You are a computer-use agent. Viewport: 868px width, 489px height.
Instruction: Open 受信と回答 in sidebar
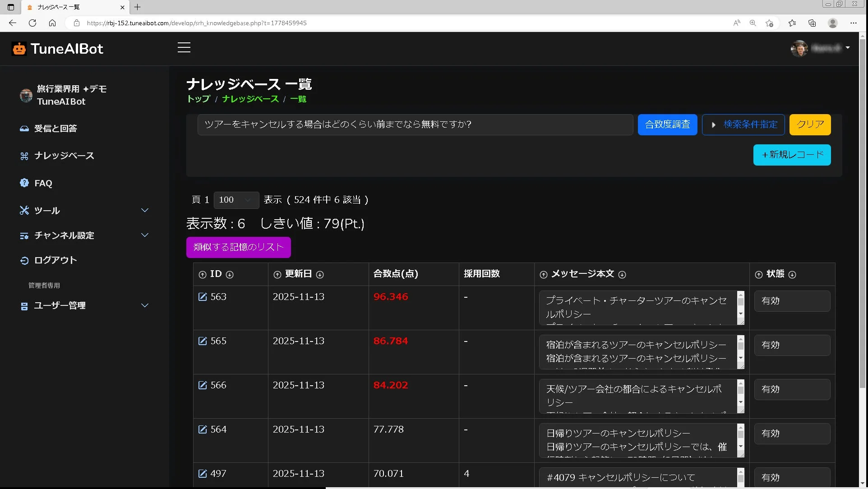(x=48, y=129)
